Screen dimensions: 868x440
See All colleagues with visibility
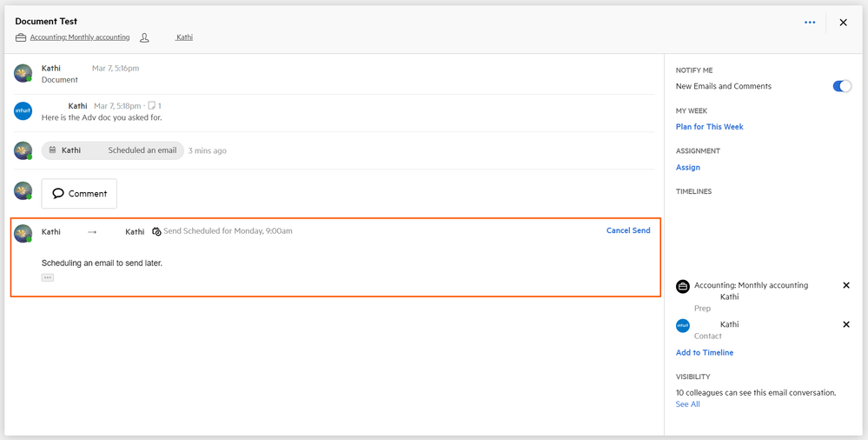(687, 404)
